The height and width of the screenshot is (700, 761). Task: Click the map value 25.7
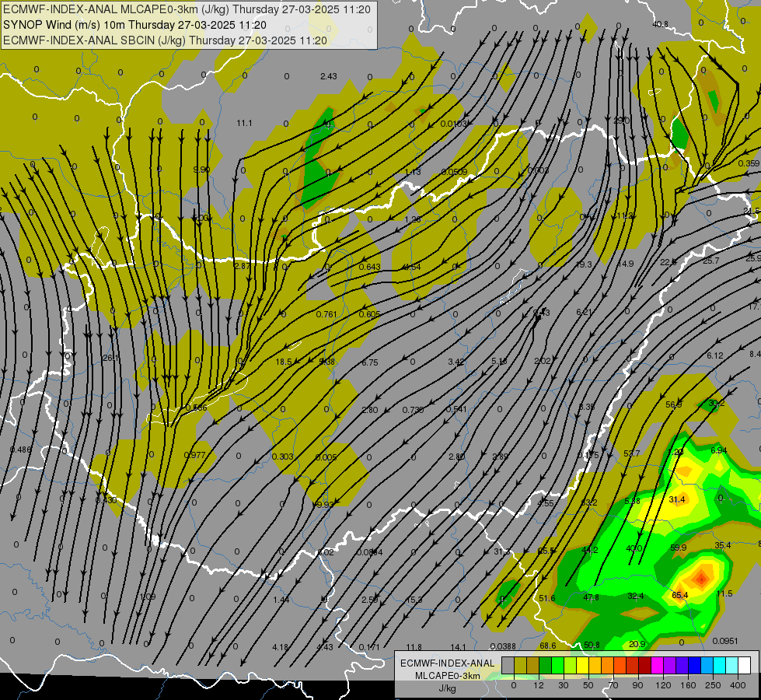click(711, 261)
